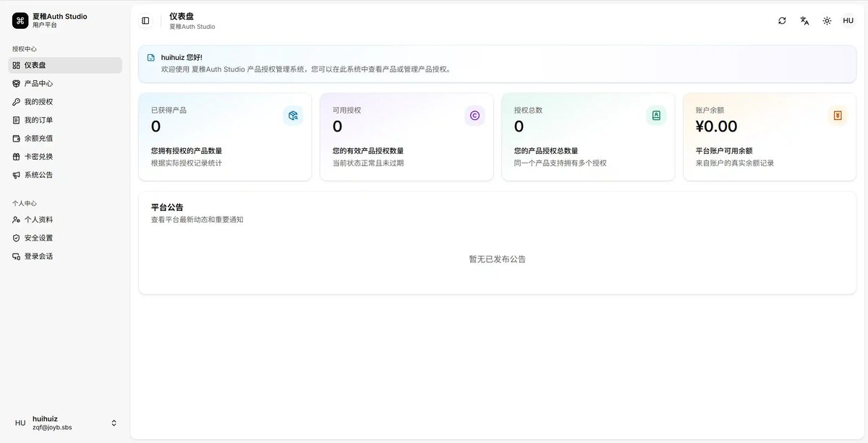Screen dimensions: 868x443
Task: Click the 授权总数 card title
Action: pos(528,111)
